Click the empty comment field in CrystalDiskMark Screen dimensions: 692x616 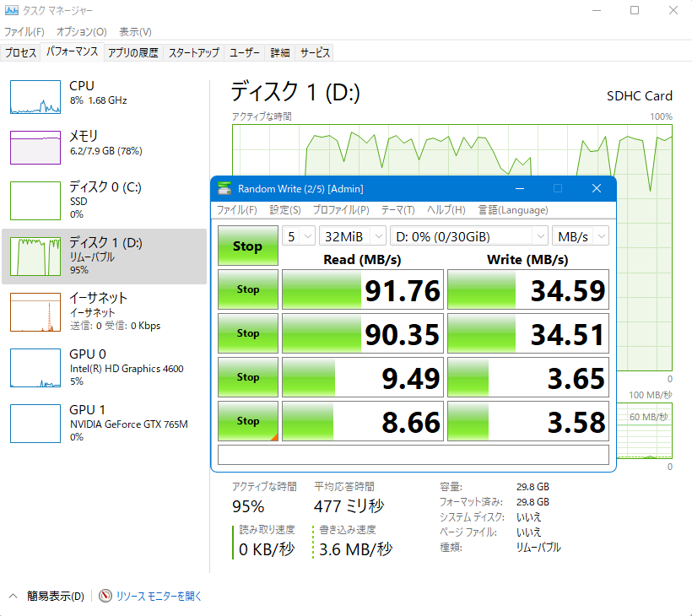414,455
